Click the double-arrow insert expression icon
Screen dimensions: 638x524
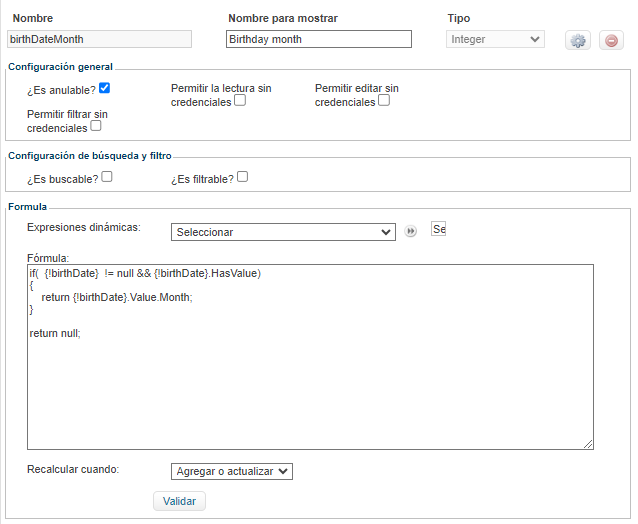(411, 231)
